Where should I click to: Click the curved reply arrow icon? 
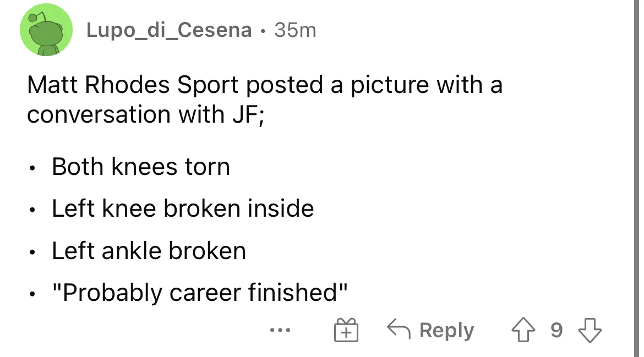(x=400, y=330)
